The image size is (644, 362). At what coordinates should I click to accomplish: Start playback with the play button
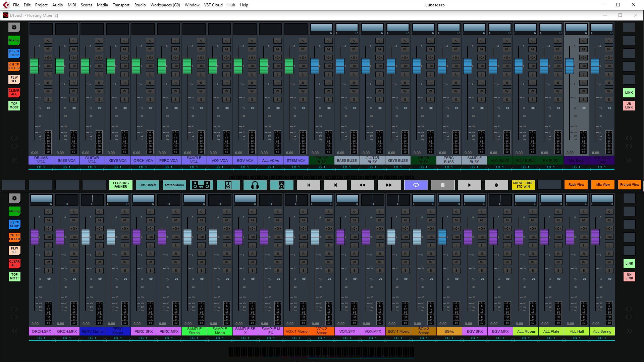click(470, 185)
